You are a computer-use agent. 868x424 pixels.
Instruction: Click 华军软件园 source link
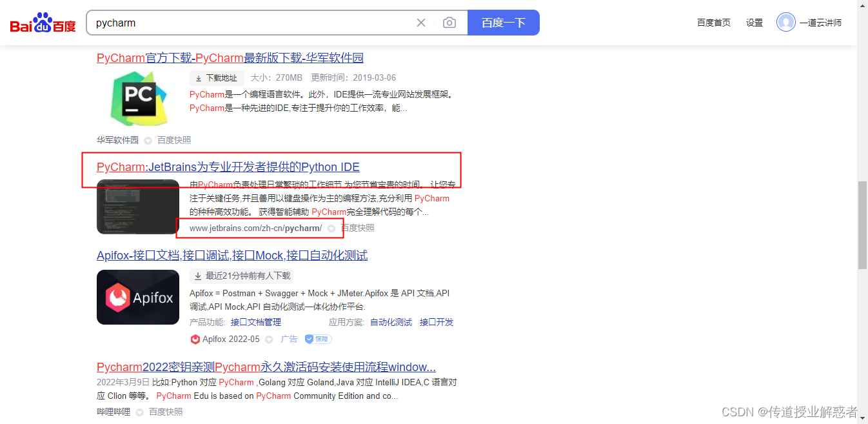117,140
